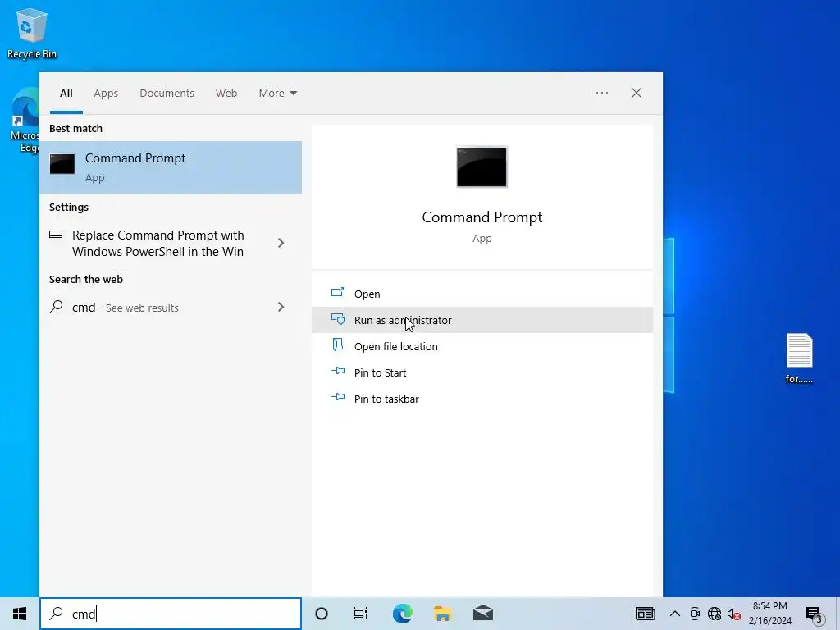Click the Pin to Start pin icon

click(338, 371)
